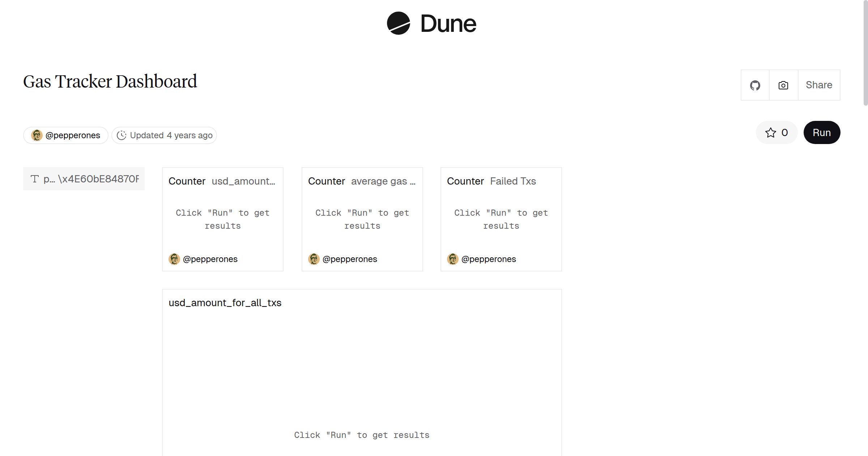Open @pepperones profile chip in header
The width and height of the screenshot is (868, 456).
tap(73, 135)
